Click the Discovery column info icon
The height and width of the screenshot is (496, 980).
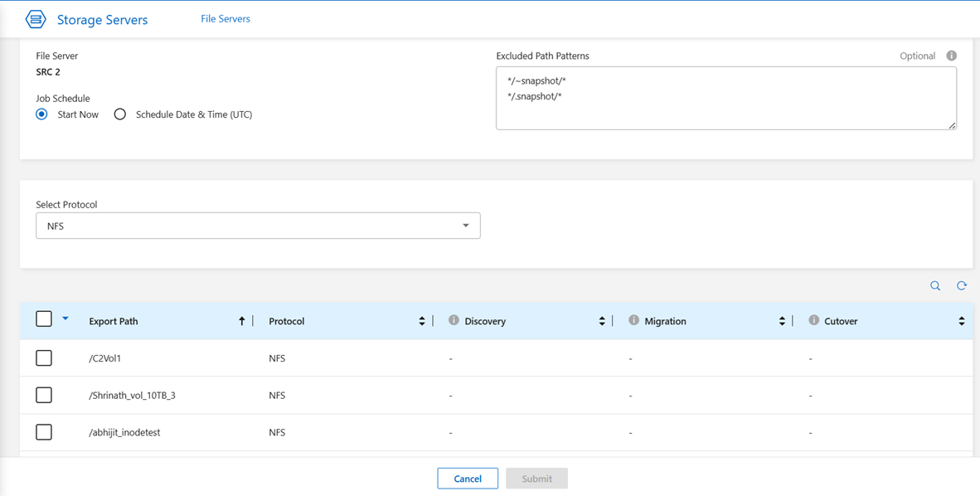(x=454, y=320)
